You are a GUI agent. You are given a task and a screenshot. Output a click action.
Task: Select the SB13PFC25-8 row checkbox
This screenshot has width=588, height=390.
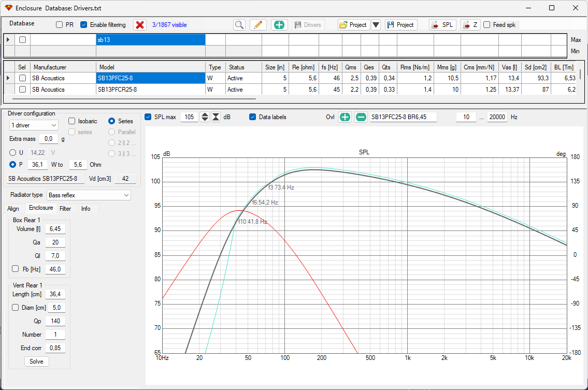click(22, 78)
